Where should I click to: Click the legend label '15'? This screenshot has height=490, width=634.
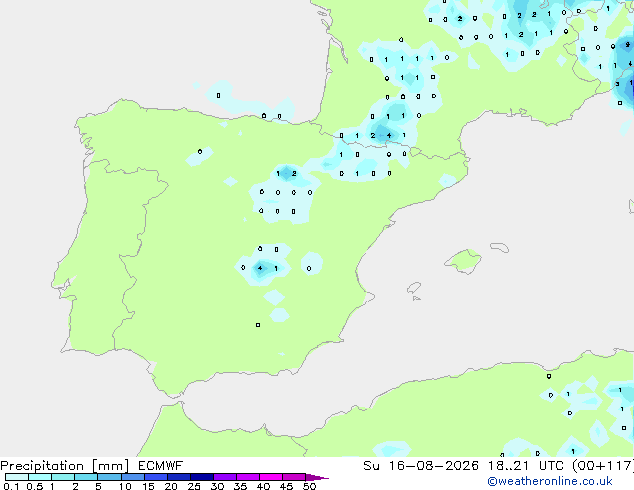(x=148, y=486)
